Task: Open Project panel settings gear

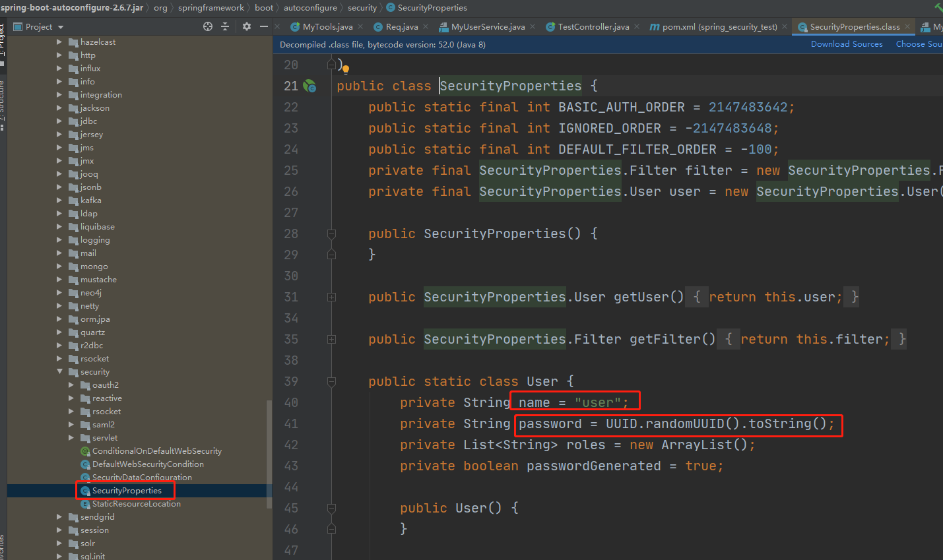Action: click(x=247, y=26)
